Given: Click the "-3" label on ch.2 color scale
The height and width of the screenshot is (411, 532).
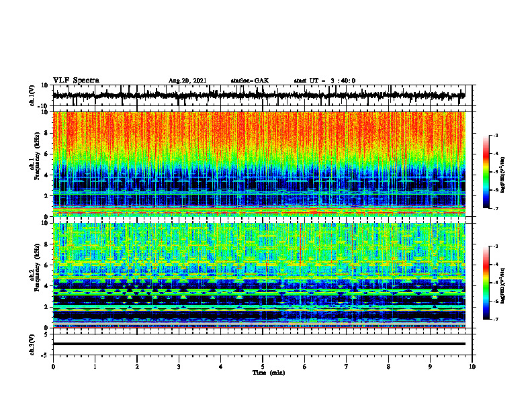Looking at the screenshot, I should (x=496, y=246).
